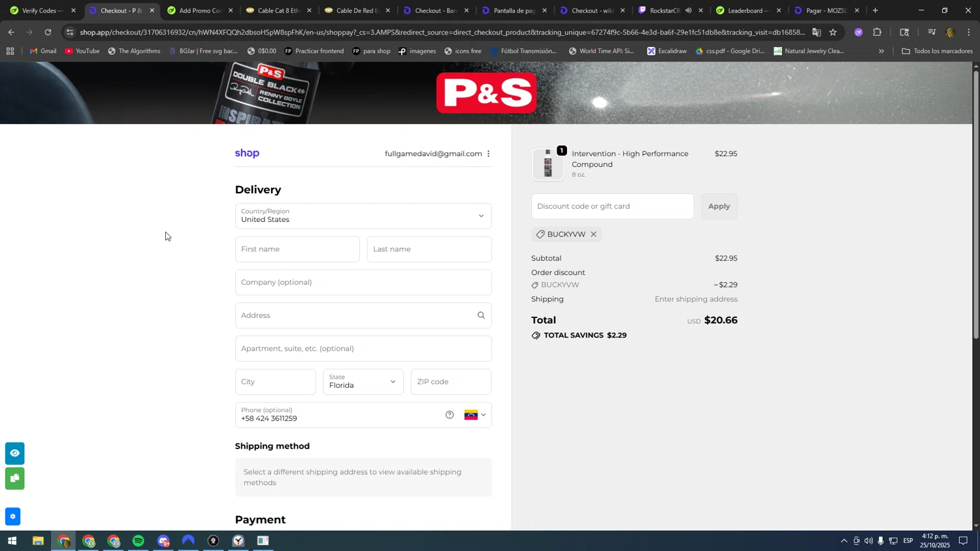Open the Excalidraw bookmark
The image size is (980, 551).
(666, 51)
